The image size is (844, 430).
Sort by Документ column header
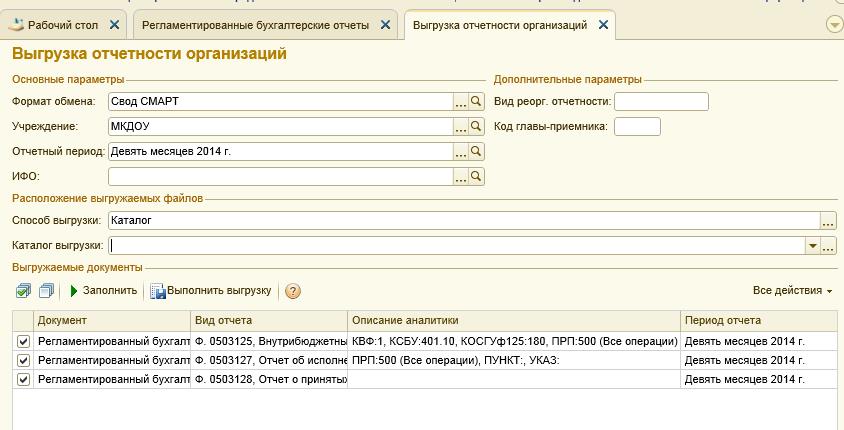pos(112,320)
